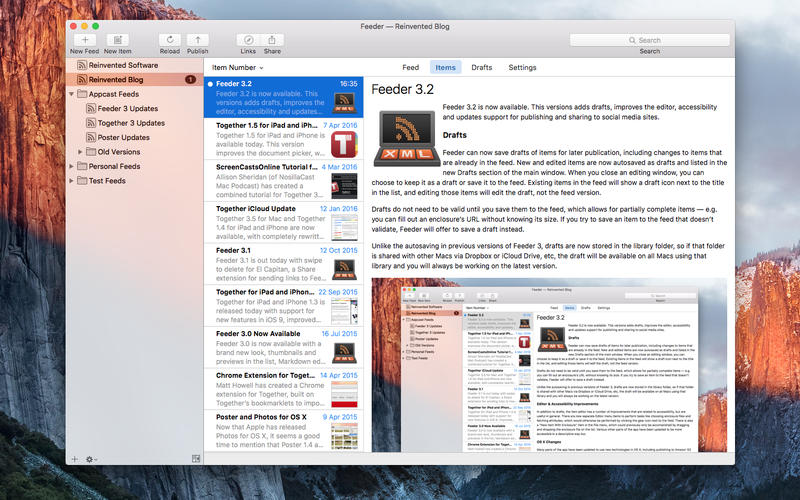Click the Together iCloud Update thumbnail
Screen dimensions: 800x500
pyautogui.click(x=344, y=228)
